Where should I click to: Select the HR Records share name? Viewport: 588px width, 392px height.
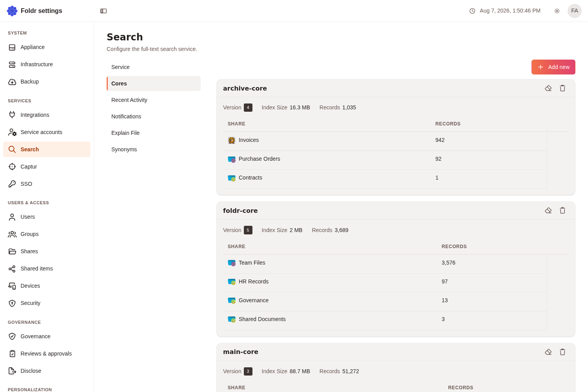pos(254,281)
